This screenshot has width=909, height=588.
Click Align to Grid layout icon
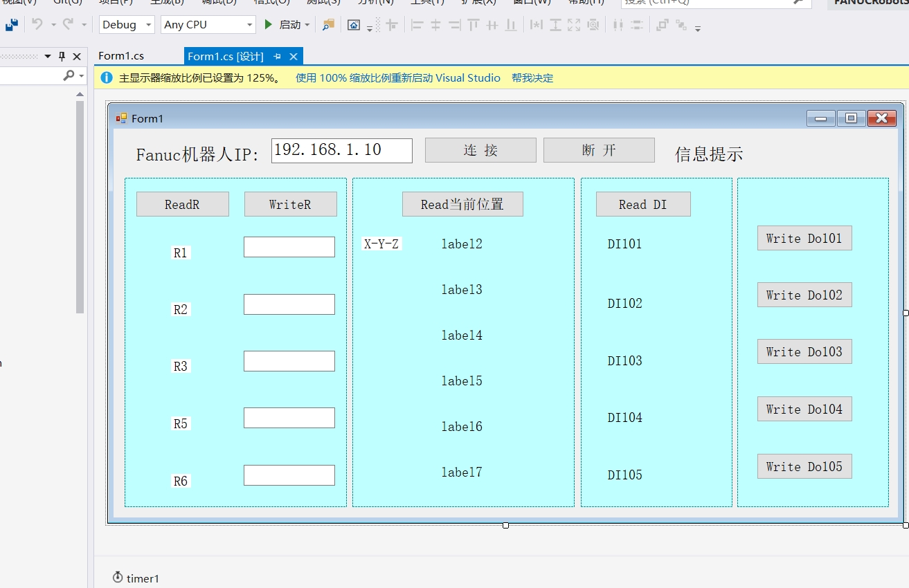pyautogui.click(x=392, y=25)
